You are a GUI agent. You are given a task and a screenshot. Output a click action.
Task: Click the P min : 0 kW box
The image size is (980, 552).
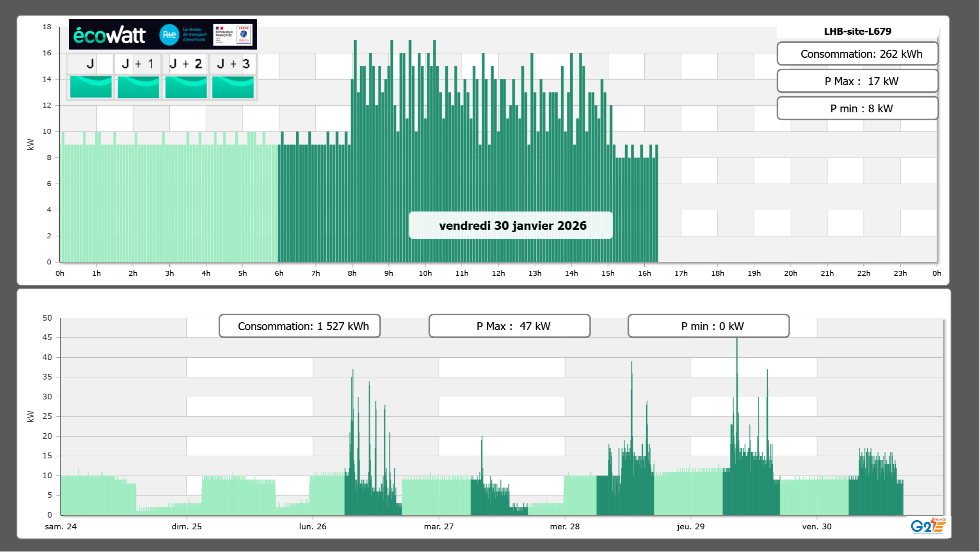pos(708,326)
